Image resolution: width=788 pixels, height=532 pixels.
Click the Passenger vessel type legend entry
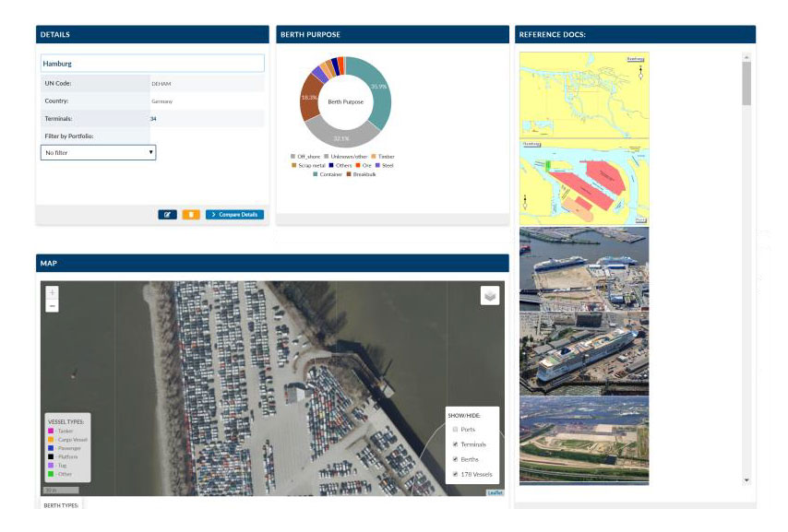pos(65,448)
